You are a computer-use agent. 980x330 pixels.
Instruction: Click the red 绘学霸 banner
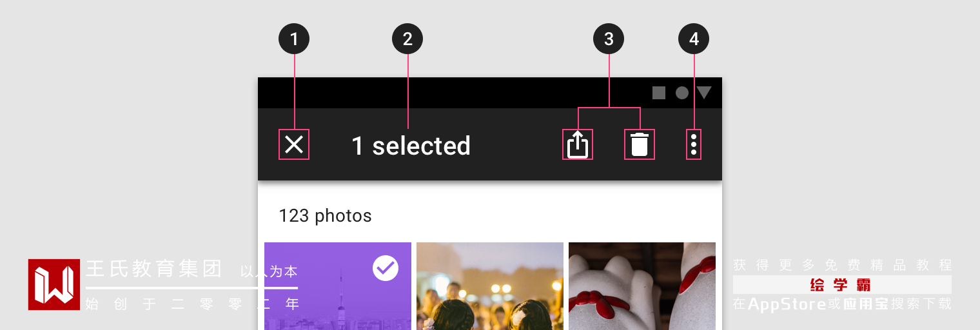tap(842, 285)
